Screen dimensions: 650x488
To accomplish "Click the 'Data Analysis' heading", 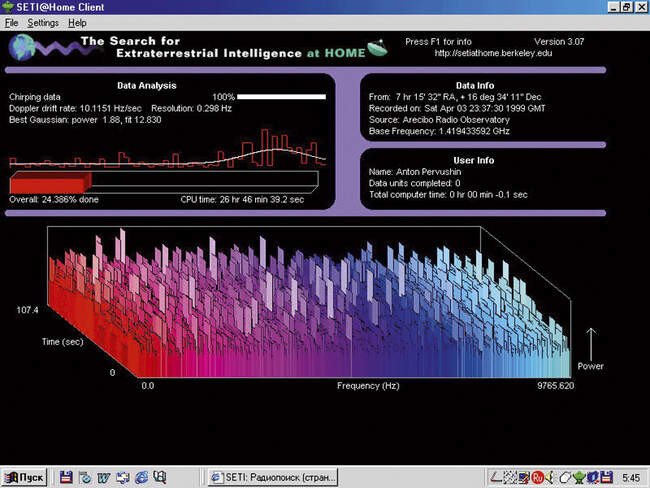I will click(x=147, y=85).
